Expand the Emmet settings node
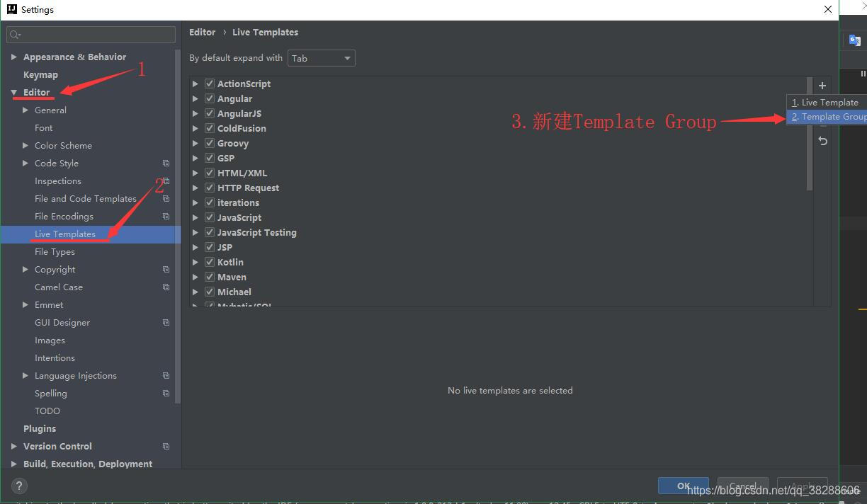The width and height of the screenshot is (867, 504). (25, 305)
